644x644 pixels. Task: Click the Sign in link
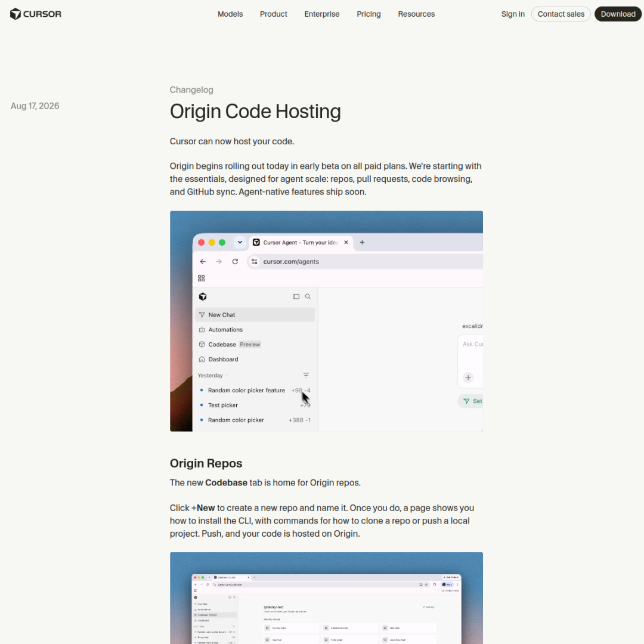coord(513,14)
